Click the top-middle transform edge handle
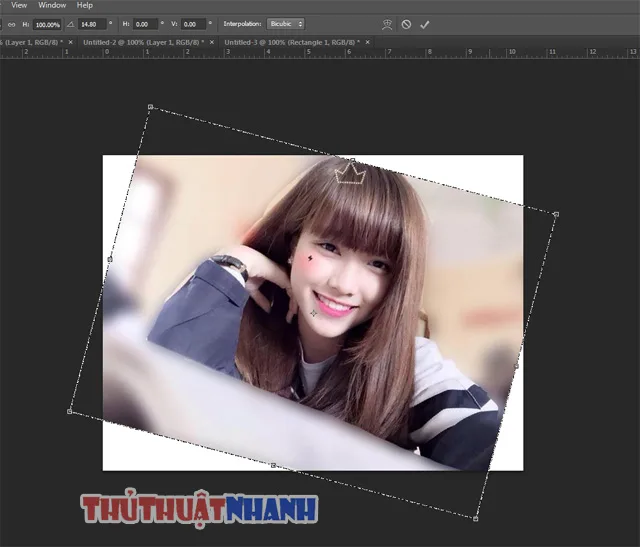 [353, 160]
